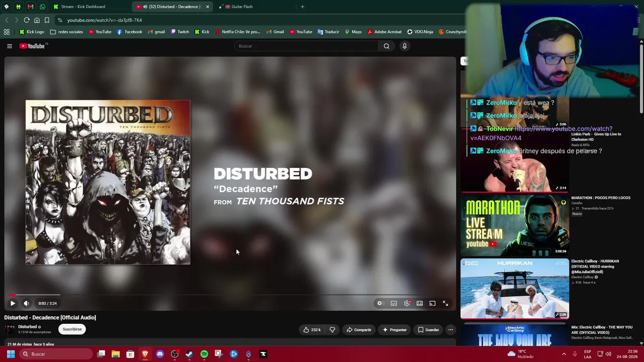The height and width of the screenshot is (362, 644).
Task: Open Spotify from the taskbar
Action: pos(204,354)
